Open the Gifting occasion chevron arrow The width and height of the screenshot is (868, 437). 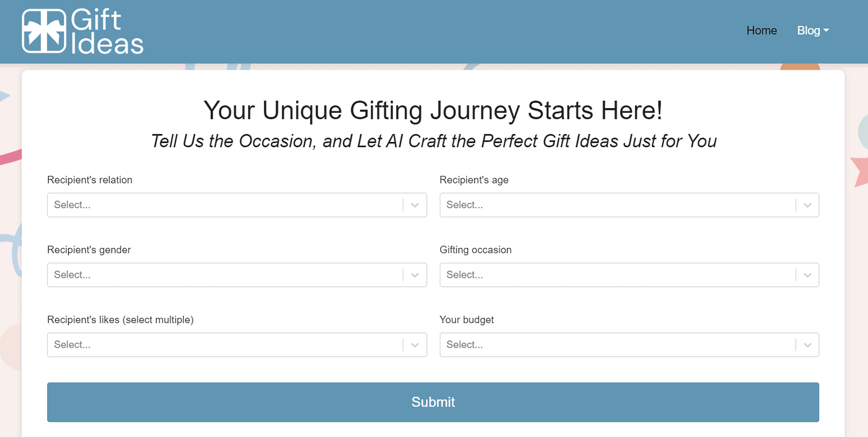807,275
